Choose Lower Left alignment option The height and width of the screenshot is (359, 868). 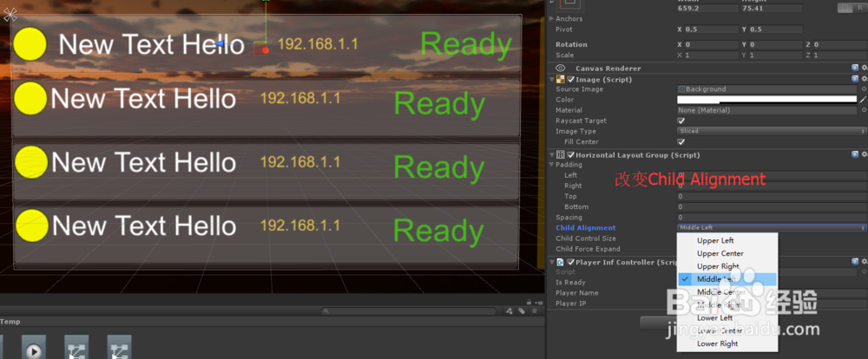(714, 317)
